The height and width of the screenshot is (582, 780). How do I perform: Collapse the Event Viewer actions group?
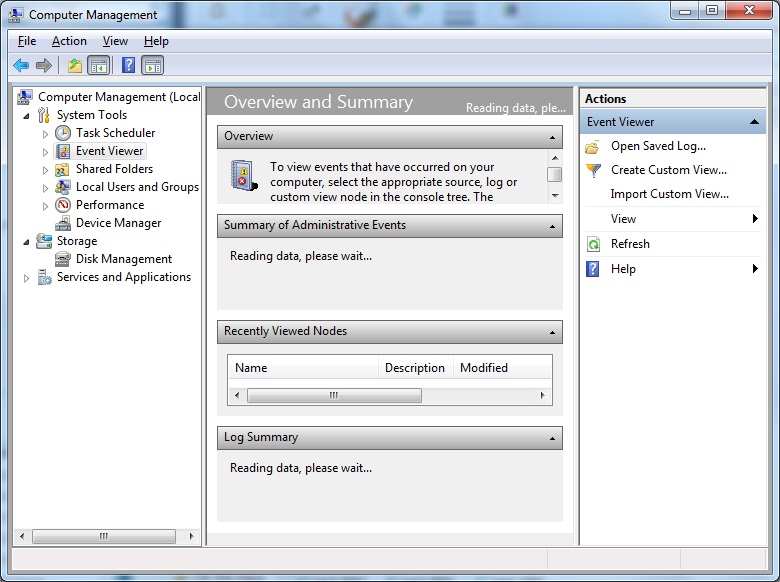(x=754, y=122)
